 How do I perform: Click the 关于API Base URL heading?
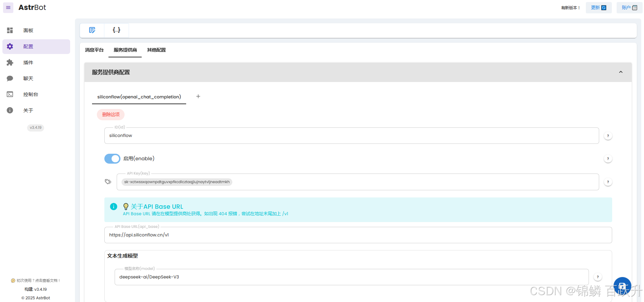(157, 207)
